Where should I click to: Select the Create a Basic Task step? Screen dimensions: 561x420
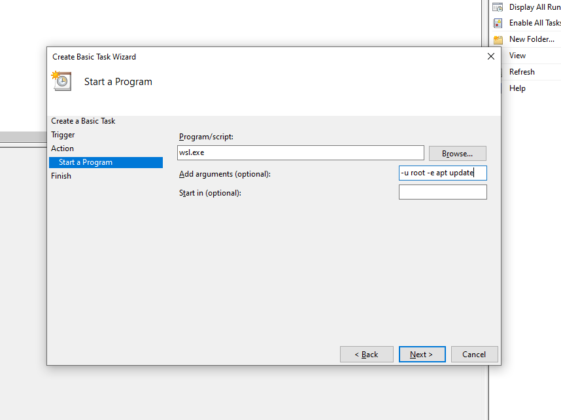point(83,121)
